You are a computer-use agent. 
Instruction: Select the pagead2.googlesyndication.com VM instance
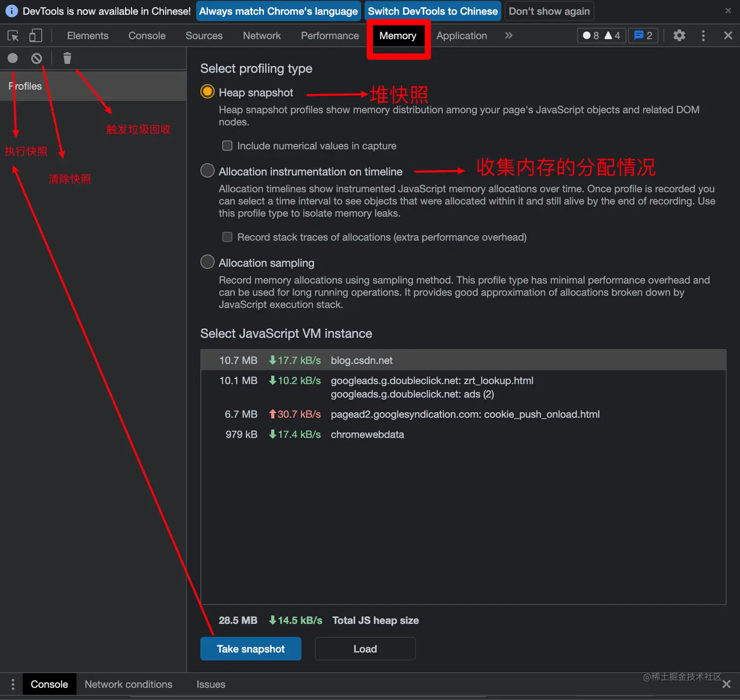tap(463, 414)
